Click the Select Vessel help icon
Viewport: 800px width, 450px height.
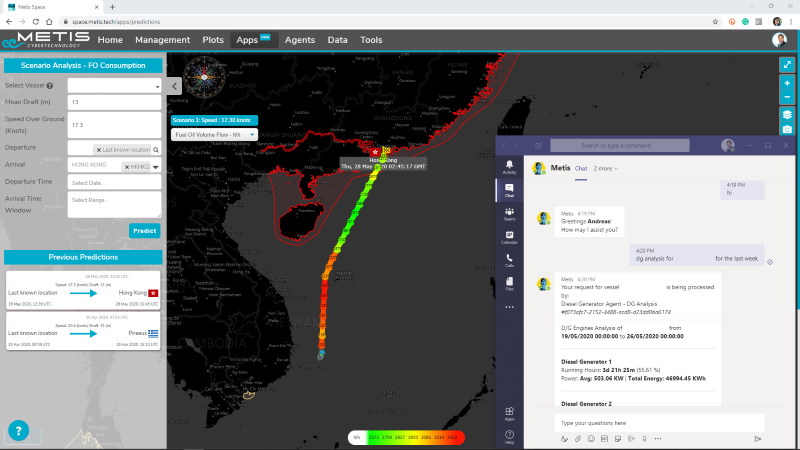pyautogui.click(x=49, y=86)
